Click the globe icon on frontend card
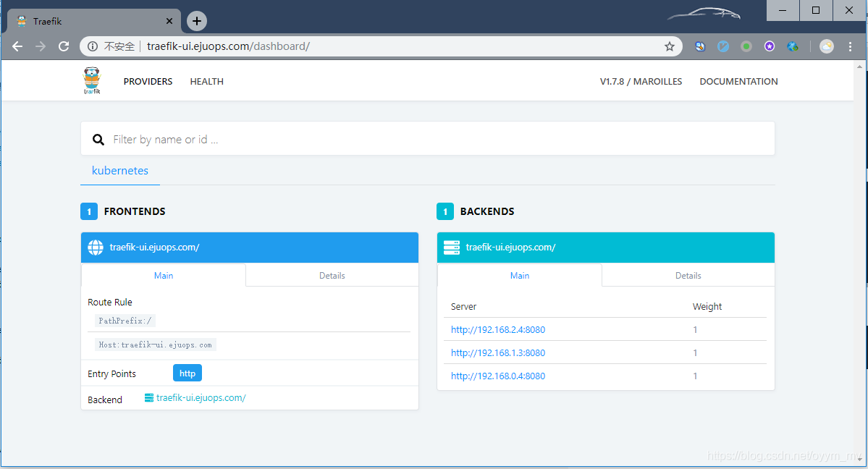The width and height of the screenshot is (868, 469). pos(96,248)
